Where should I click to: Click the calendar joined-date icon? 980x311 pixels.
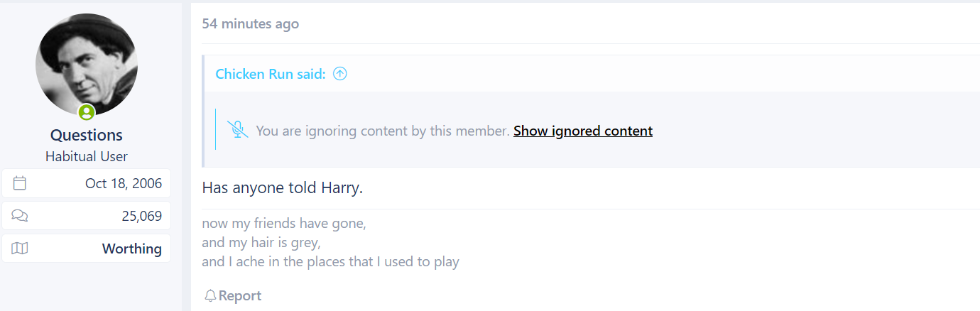[20, 184]
